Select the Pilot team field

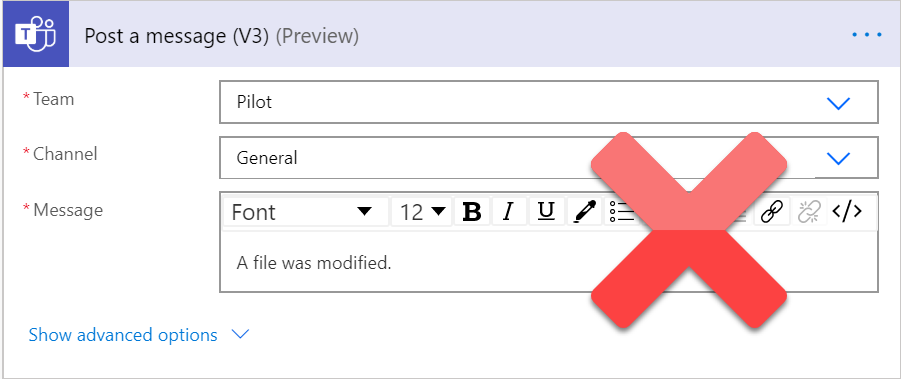[x=549, y=102]
